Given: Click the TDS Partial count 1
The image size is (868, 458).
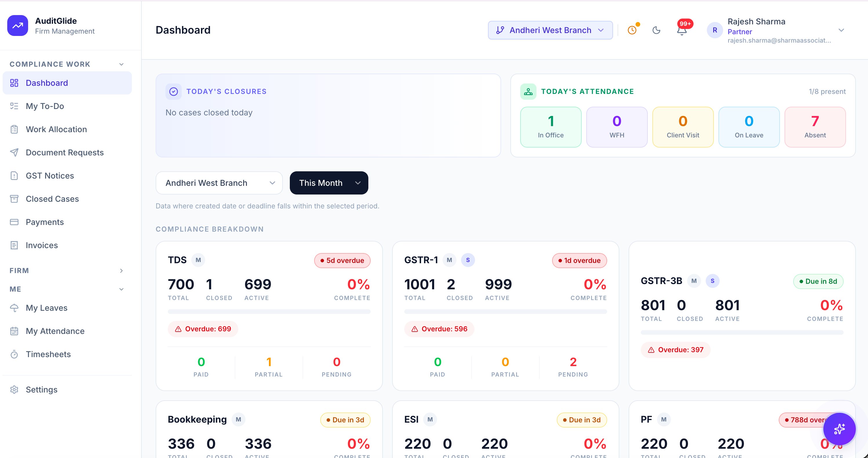Looking at the screenshot, I should pos(269,362).
